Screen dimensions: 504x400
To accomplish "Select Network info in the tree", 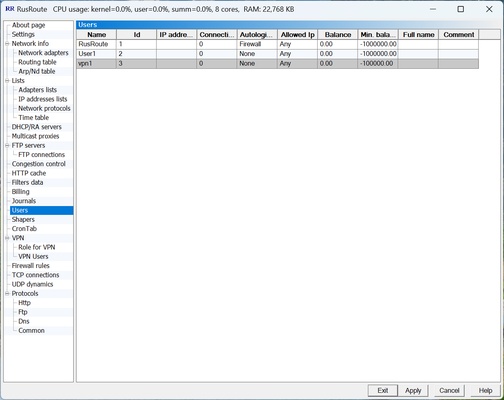I will (x=30, y=44).
